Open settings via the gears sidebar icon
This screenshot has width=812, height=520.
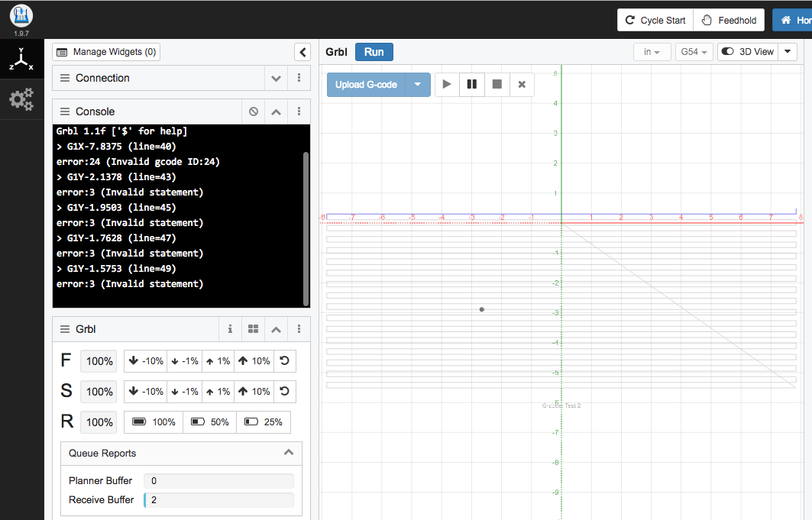pos(21,99)
